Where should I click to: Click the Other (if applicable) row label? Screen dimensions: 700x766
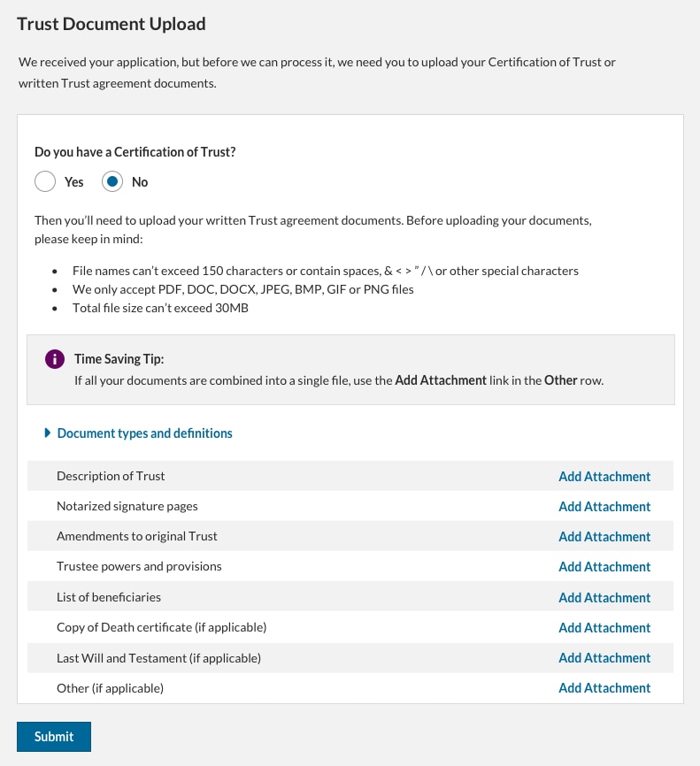(x=111, y=688)
